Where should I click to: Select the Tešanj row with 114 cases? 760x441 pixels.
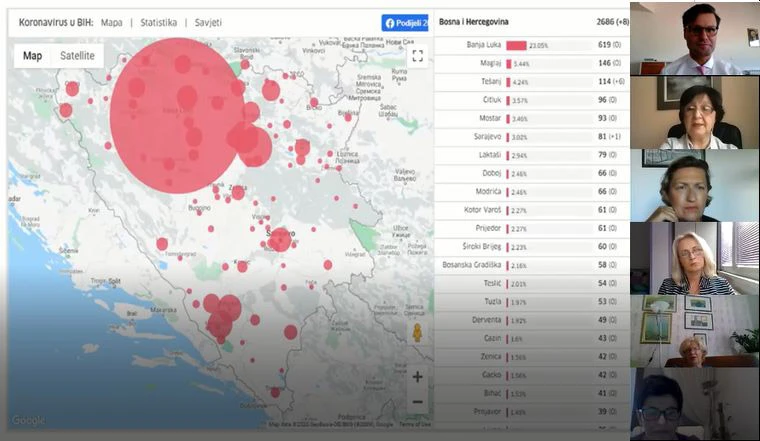532,81
